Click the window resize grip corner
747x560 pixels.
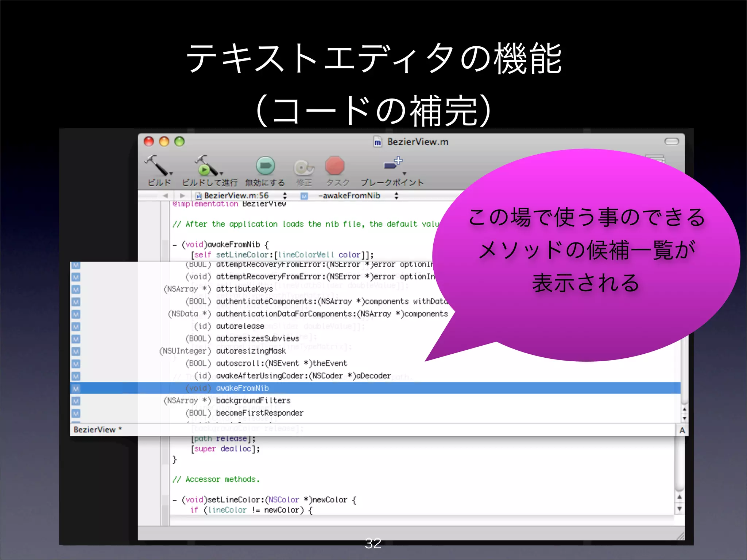pyautogui.click(x=680, y=536)
